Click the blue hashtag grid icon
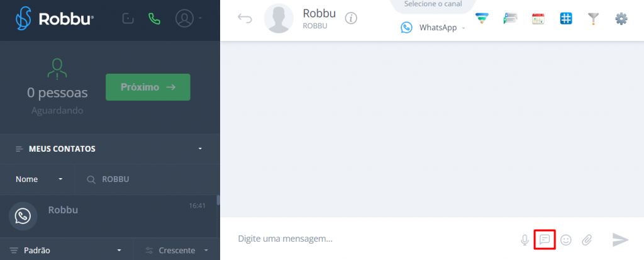The image size is (644, 260). pyautogui.click(x=566, y=18)
